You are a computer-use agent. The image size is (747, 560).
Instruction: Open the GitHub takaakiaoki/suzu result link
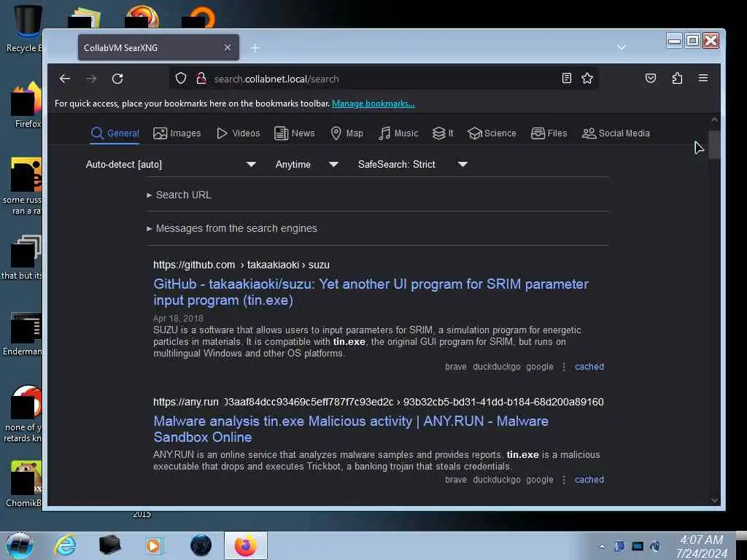click(x=371, y=292)
